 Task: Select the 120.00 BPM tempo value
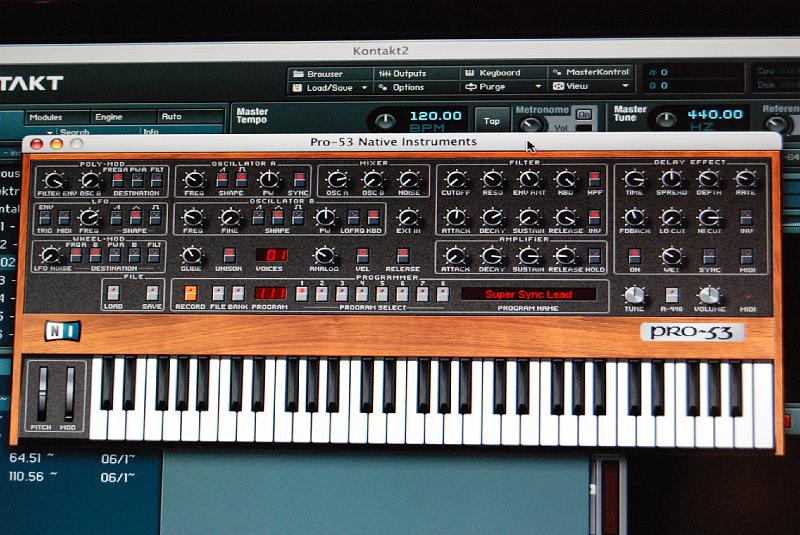[435, 116]
